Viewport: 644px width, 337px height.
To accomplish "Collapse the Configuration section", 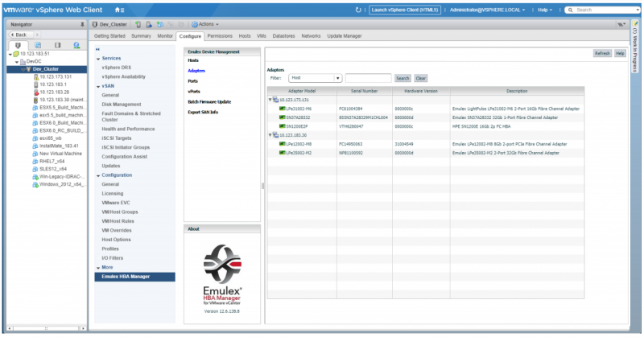I will [98, 175].
